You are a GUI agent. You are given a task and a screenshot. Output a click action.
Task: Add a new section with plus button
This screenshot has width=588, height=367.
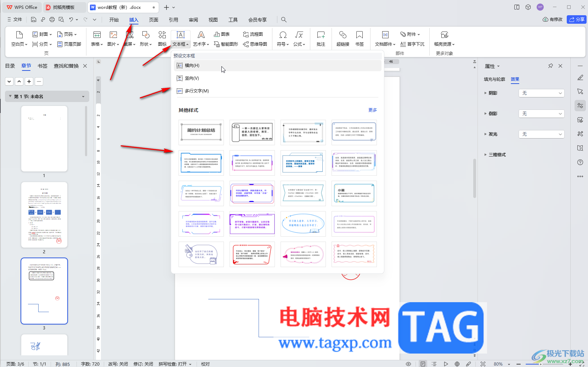pos(29,81)
